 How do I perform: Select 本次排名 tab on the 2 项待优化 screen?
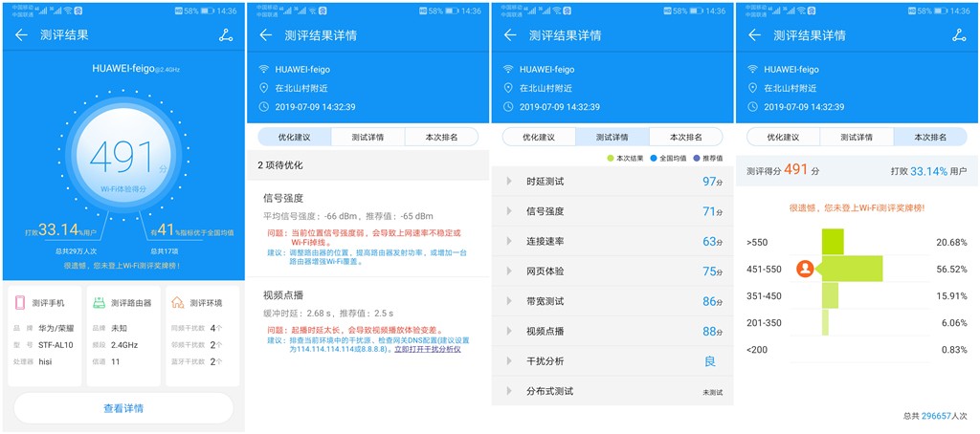coord(441,137)
